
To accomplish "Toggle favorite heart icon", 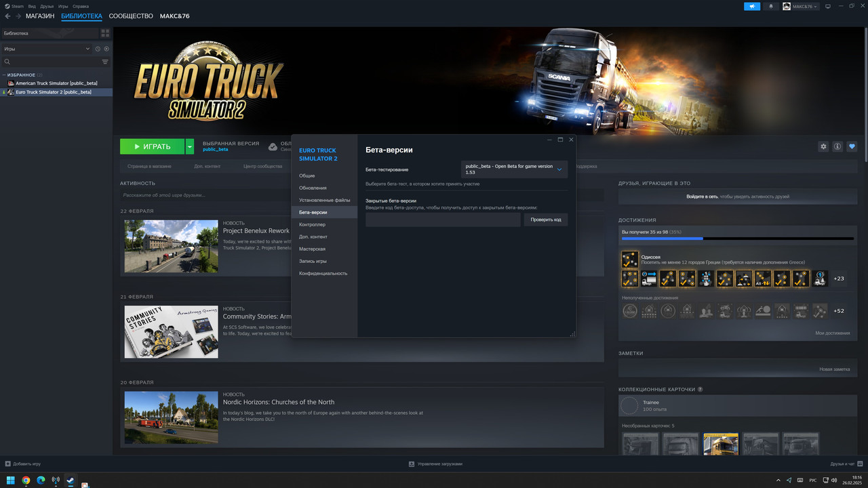I will pyautogui.click(x=852, y=146).
